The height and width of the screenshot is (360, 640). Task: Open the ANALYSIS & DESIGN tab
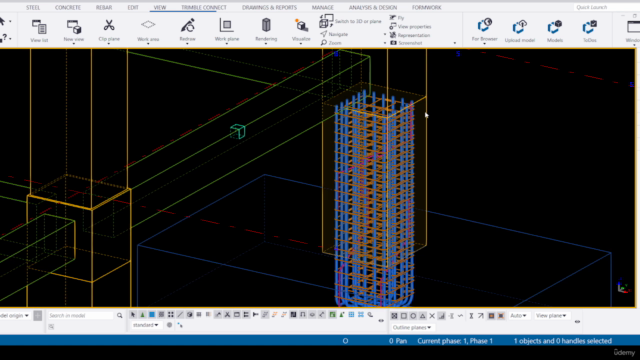click(x=373, y=7)
